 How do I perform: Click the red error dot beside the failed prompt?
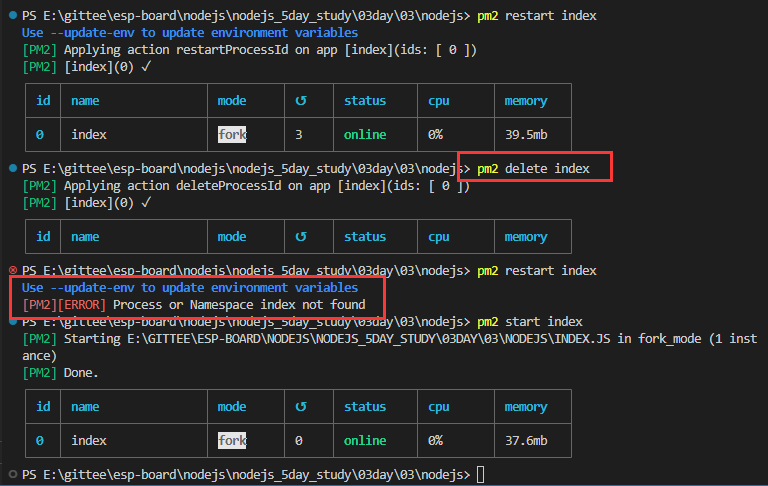(13, 271)
